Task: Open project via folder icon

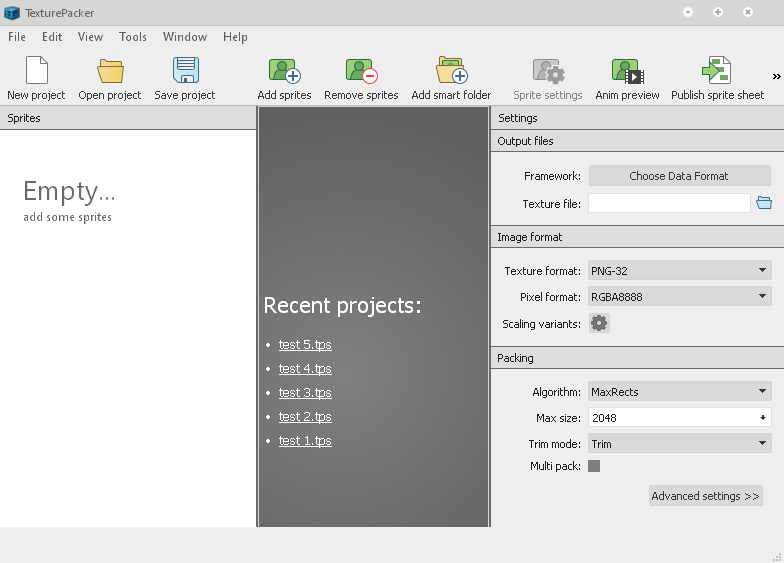Action: click(110, 78)
